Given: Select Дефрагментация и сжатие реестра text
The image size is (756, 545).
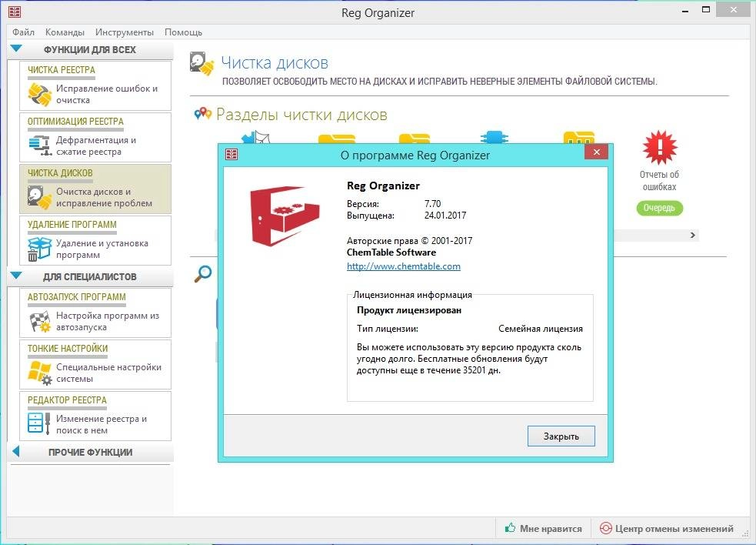Looking at the screenshot, I should (x=96, y=145).
